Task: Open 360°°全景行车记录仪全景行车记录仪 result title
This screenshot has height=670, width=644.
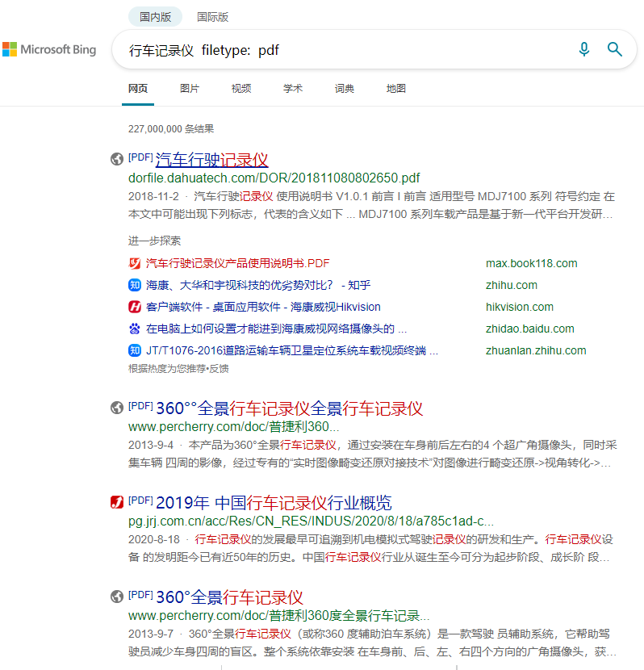Action: pos(289,408)
